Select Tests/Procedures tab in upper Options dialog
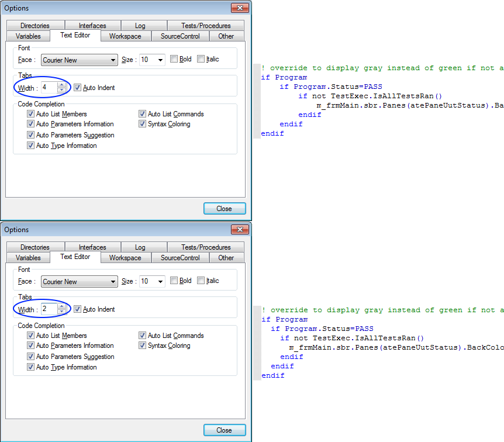504x442 pixels. pos(206,25)
